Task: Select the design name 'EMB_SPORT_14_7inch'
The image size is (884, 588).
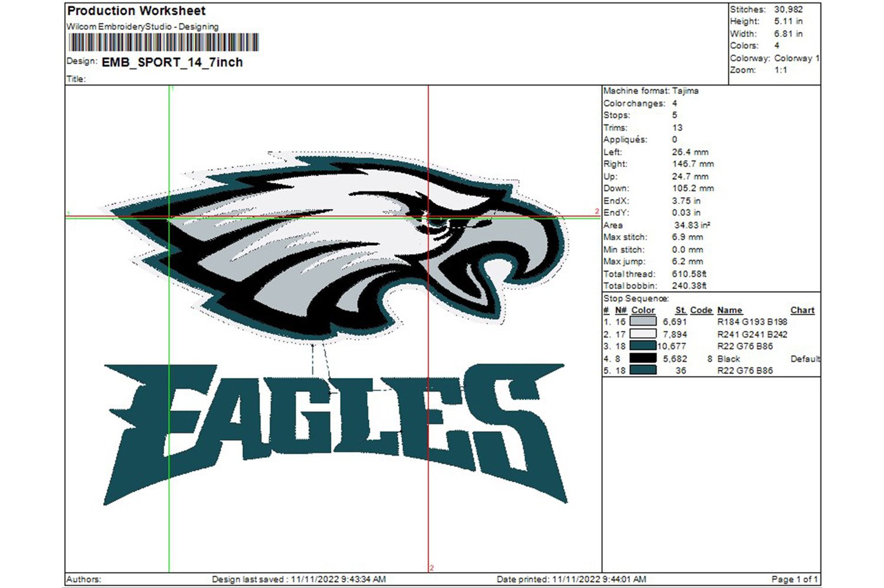Action: pos(172,62)
